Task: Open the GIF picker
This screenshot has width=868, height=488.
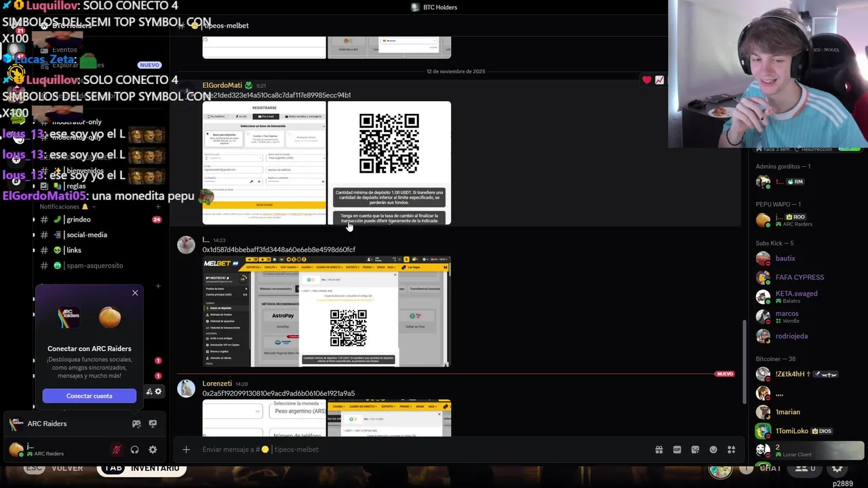Action: tap(677, 449)
